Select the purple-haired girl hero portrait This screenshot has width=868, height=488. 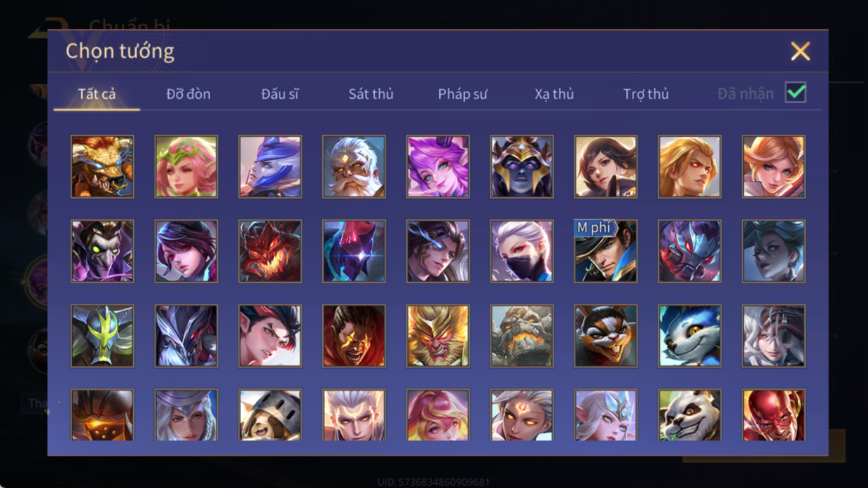[x=438, y=167]
